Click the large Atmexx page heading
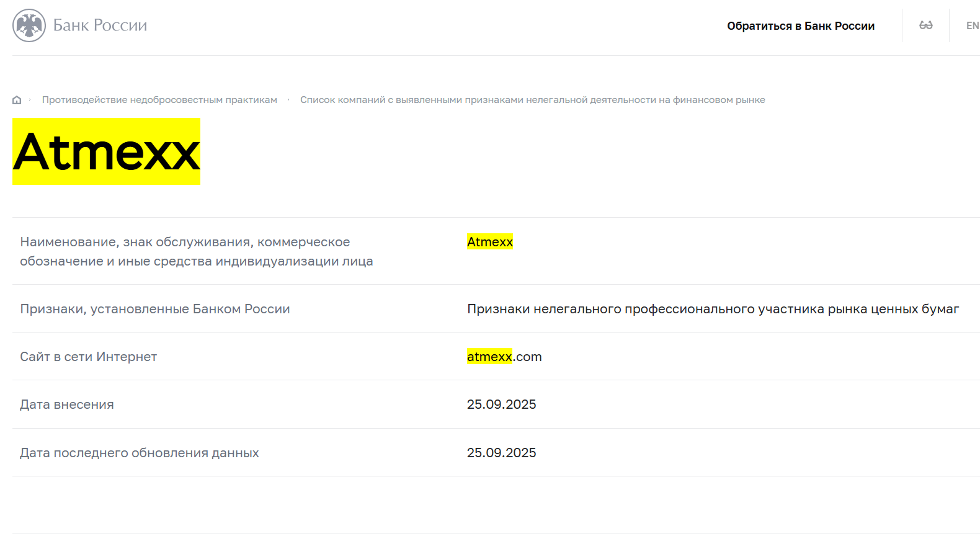 pyautogui.click(x=107, y=151)
